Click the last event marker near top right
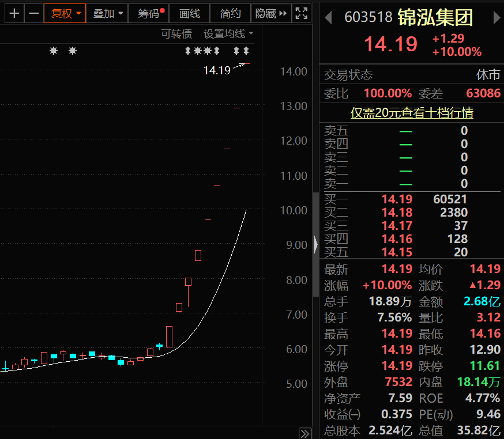504x439 pixels. (x=246, y=51)
